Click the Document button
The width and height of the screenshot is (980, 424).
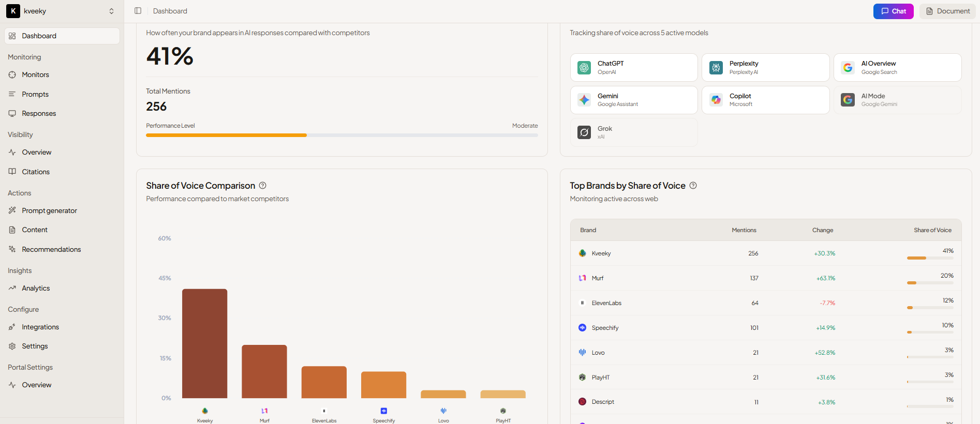[x=947, y=11]
